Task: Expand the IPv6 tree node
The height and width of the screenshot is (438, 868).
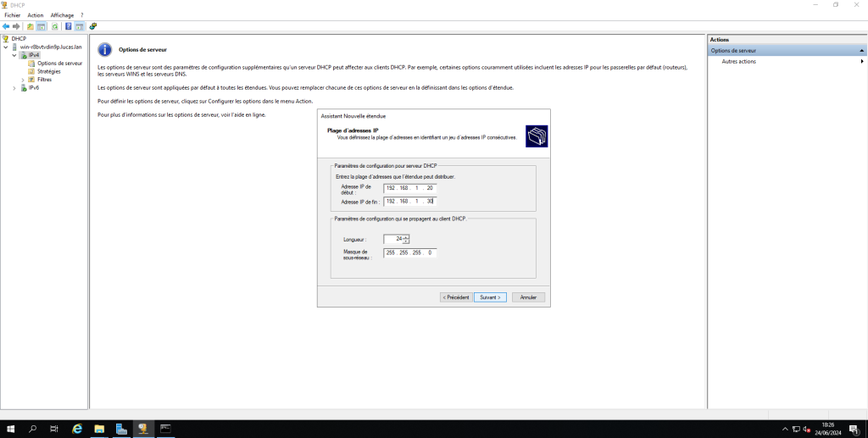Action: tap(14, 87)
